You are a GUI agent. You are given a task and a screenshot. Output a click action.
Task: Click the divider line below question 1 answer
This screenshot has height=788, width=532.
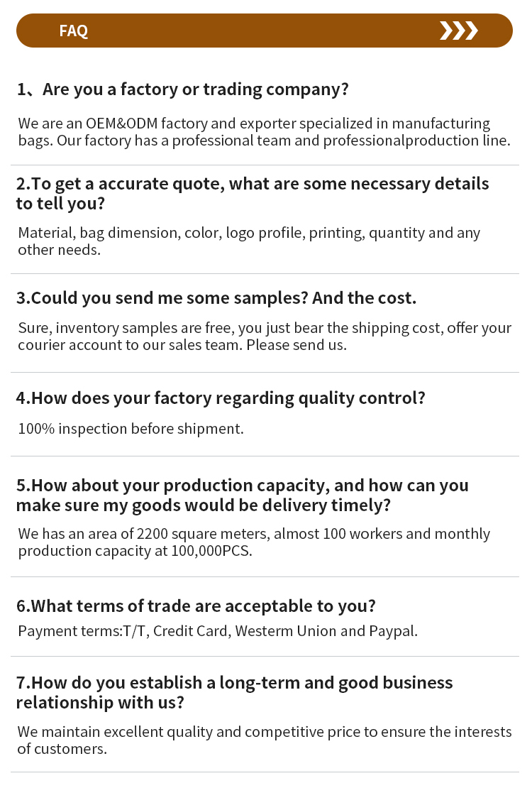click(x=265, y=165)
